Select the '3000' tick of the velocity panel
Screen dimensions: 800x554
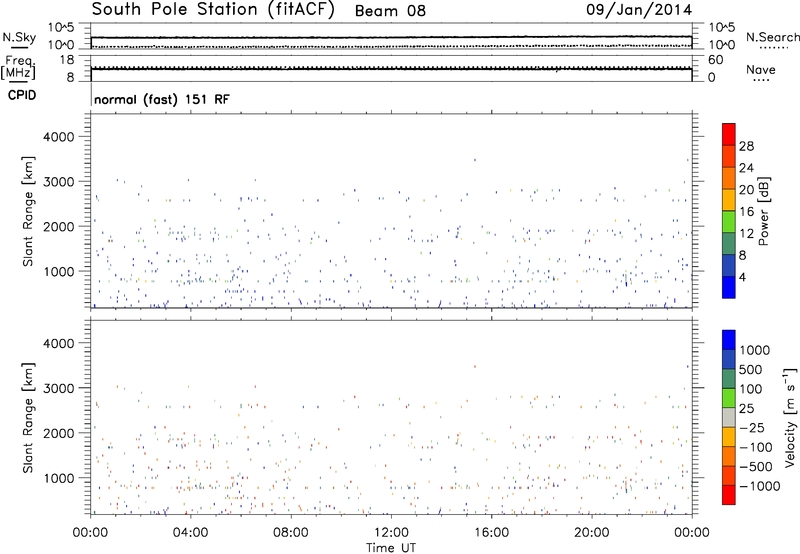point(58,388)
